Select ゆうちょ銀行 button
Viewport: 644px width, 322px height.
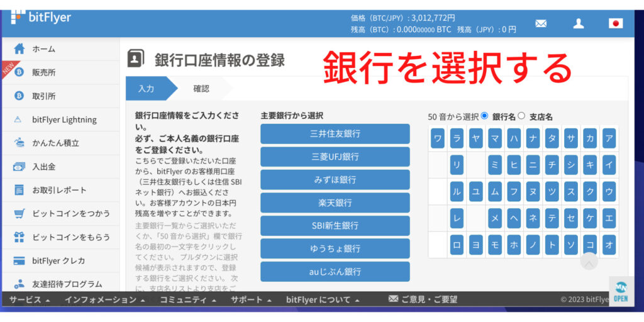tap(335, 248)
